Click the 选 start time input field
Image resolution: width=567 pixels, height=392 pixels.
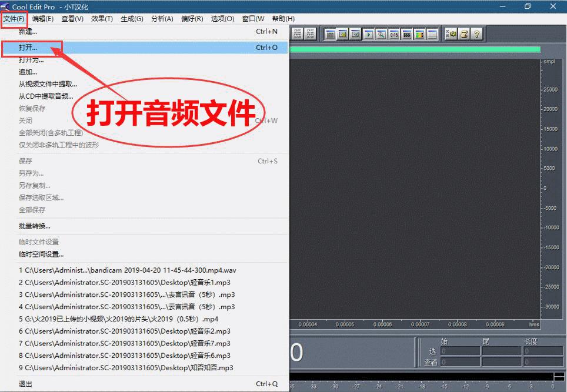point(459,351)
